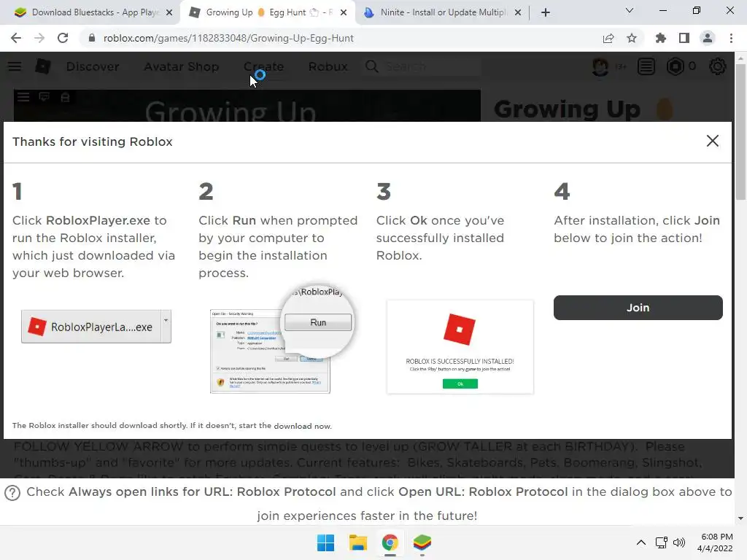Click the site lock icon in address bar
747x560 pixels.
(x=92, y=38)
